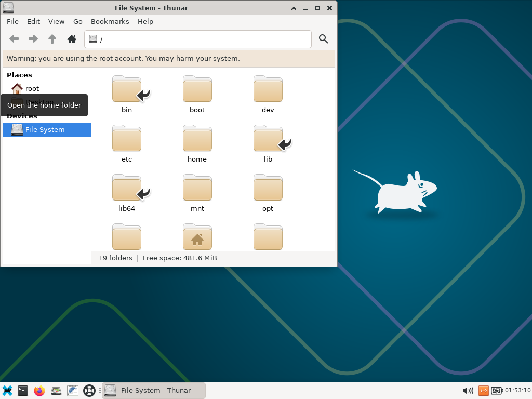The height and width of the screenshot is (399, 532).
Task: Open the task manager panel launcher
Action: (x=56, y=391)
